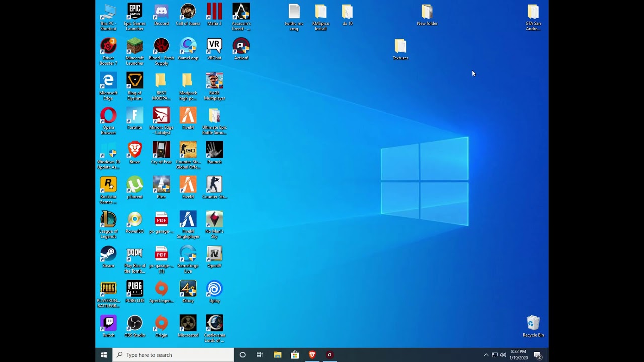Select the 4Story desktop icon

188,292
